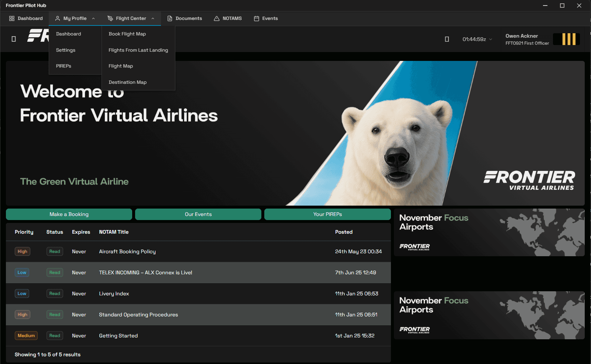Click the sidebar icon left of the Frontier logo
The width and height of the screenshot is (591, 364).
(13, 39)
